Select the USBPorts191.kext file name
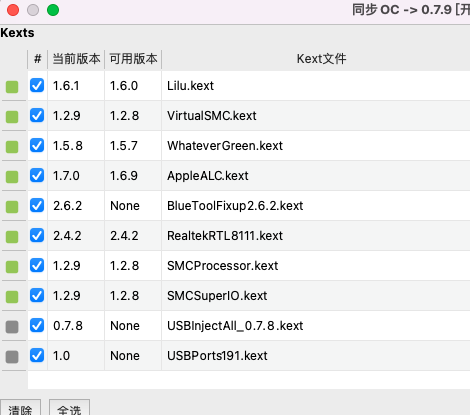 pyautogui.click(x=217, y=356)
